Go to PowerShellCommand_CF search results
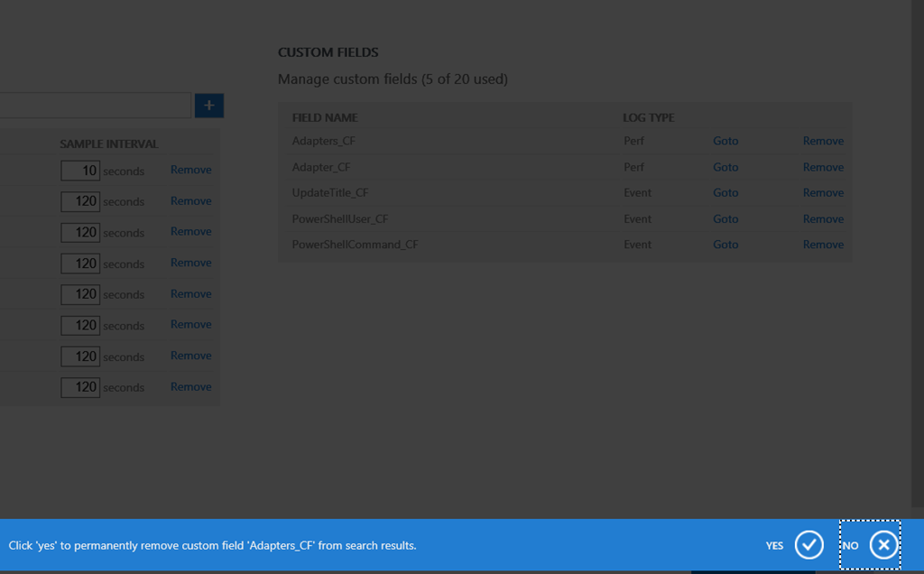 coord(725,245)
